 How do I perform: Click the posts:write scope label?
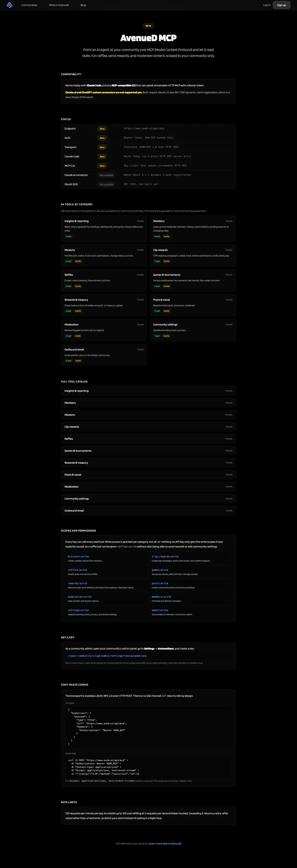point(159,584)
